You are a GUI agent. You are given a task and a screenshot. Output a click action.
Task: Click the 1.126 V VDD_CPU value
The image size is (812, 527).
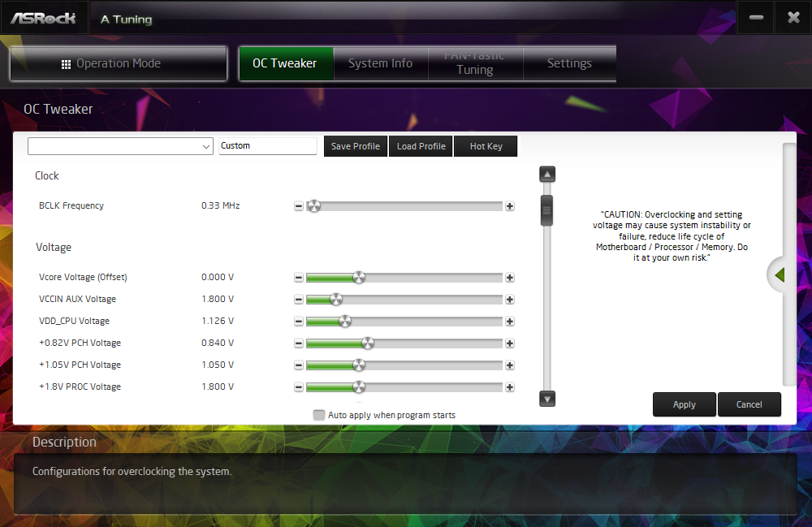[x=218, y=321]
